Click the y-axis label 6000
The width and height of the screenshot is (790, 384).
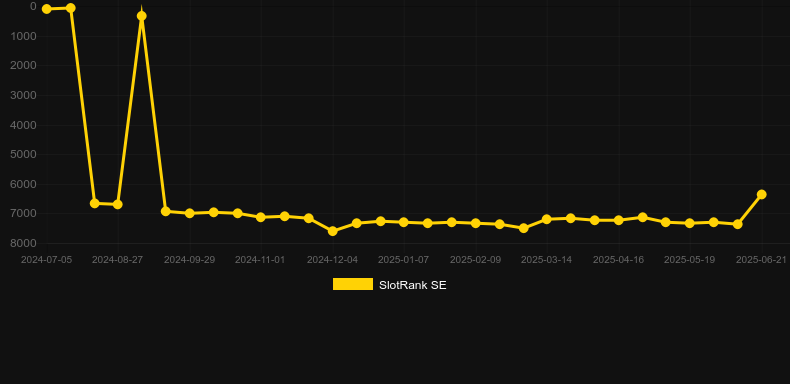point(24,184)
